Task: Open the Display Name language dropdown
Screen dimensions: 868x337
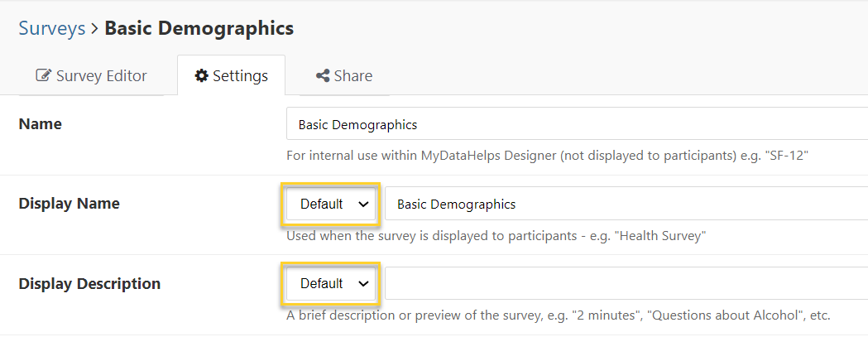Action: point(331,204)
